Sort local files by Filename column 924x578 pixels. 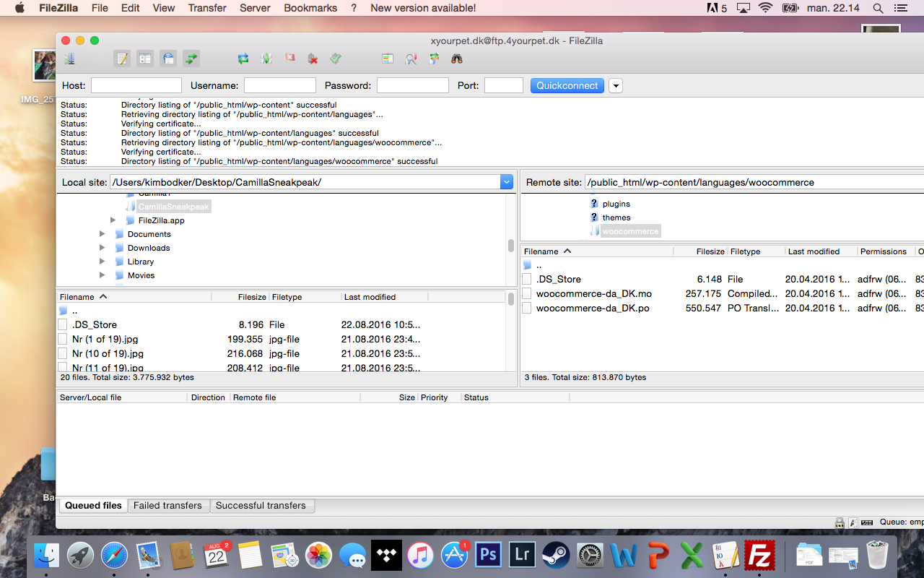[x=134, y=297]
